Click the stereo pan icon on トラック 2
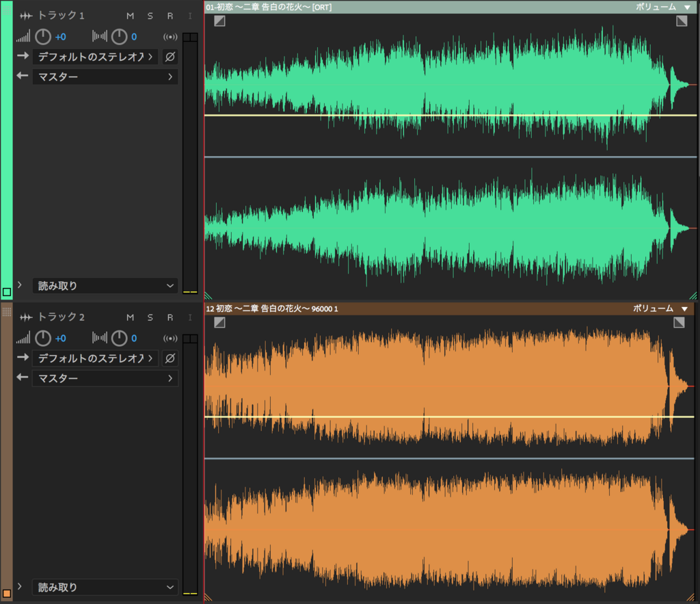The width and height of the screenshot is (700, 604). tap(100, 338)
